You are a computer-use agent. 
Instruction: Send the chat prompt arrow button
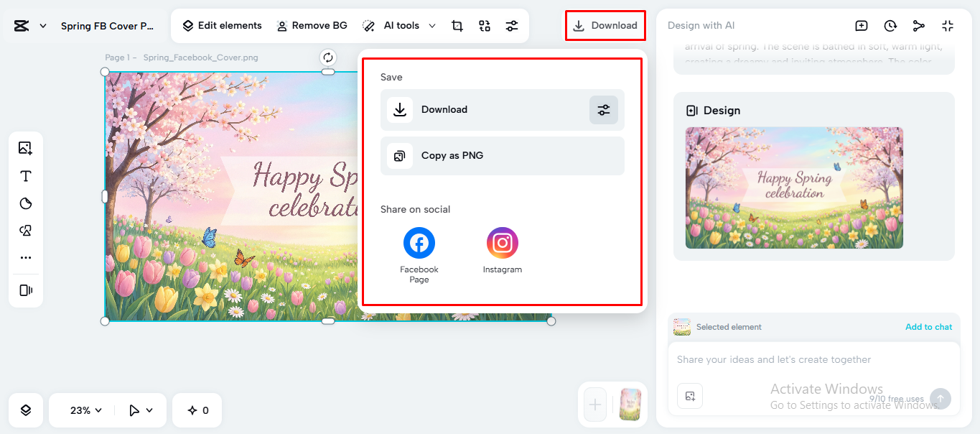point(941,399)
